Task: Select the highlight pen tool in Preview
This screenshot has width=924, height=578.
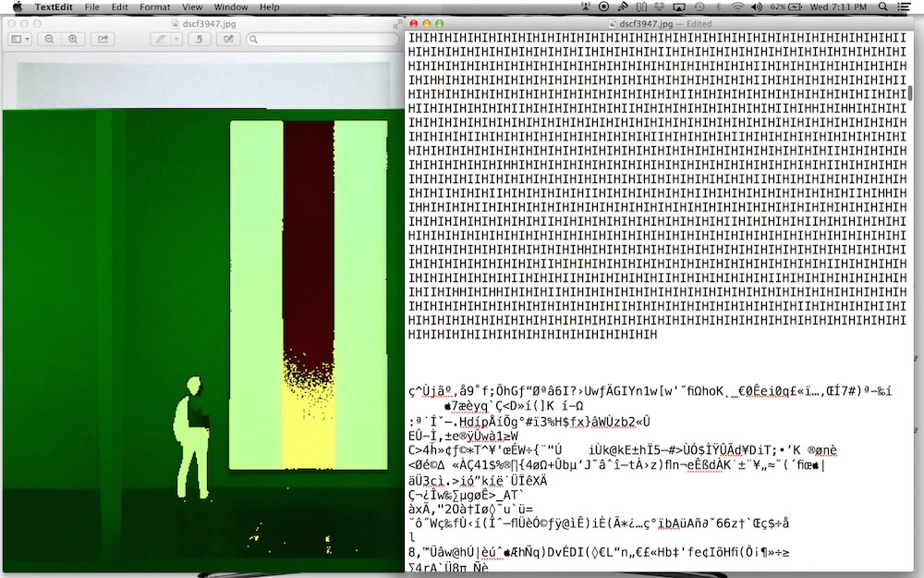Action: coord(160,39)
